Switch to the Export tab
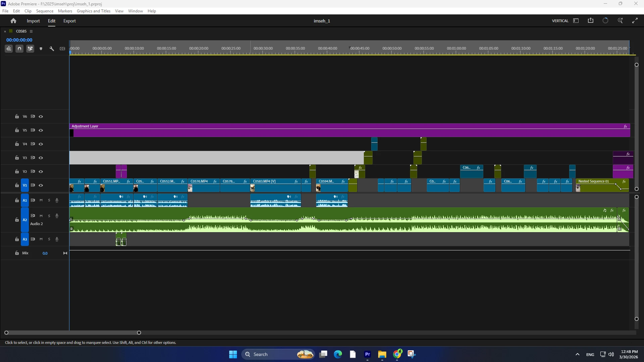The image size is (644, 362). coord(69,21)
